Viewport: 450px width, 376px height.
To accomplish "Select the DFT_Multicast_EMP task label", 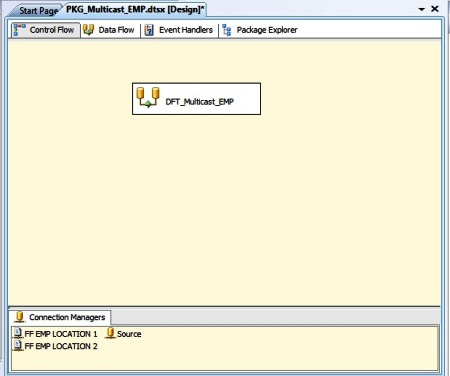I will pos(199,102).
